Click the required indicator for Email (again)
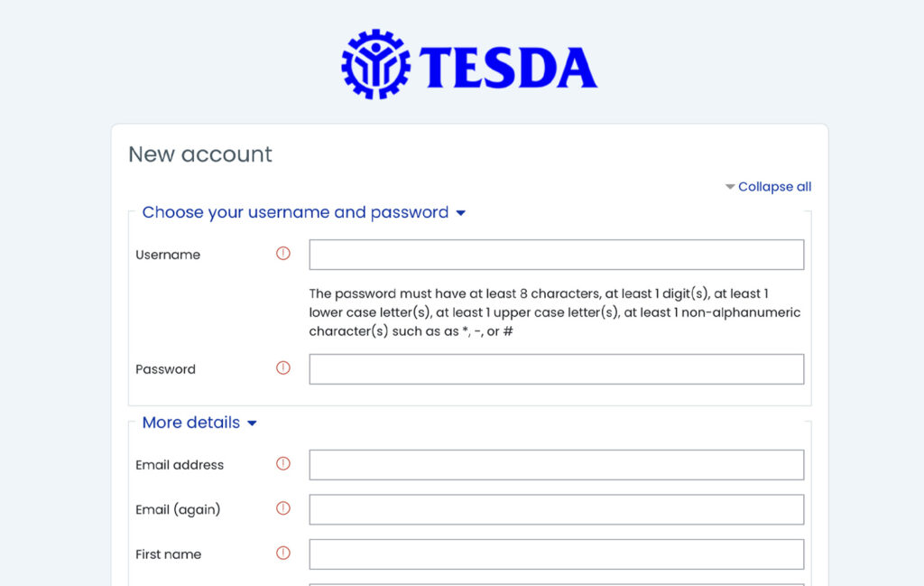This screenshot has width=924, height=586. (282, 508)
